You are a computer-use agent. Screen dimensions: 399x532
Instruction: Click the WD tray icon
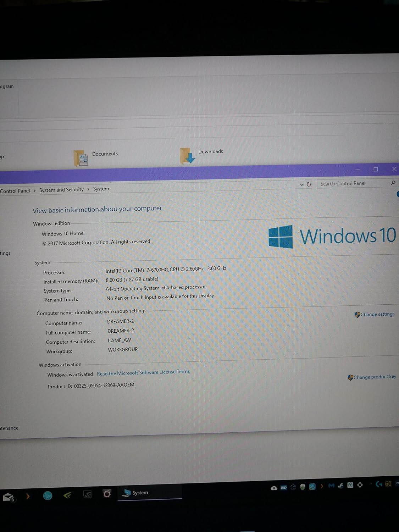[x=283, y=488]
